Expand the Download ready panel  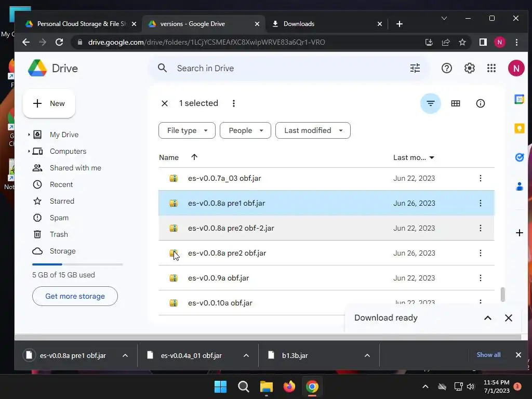click(x=487, y=318)
